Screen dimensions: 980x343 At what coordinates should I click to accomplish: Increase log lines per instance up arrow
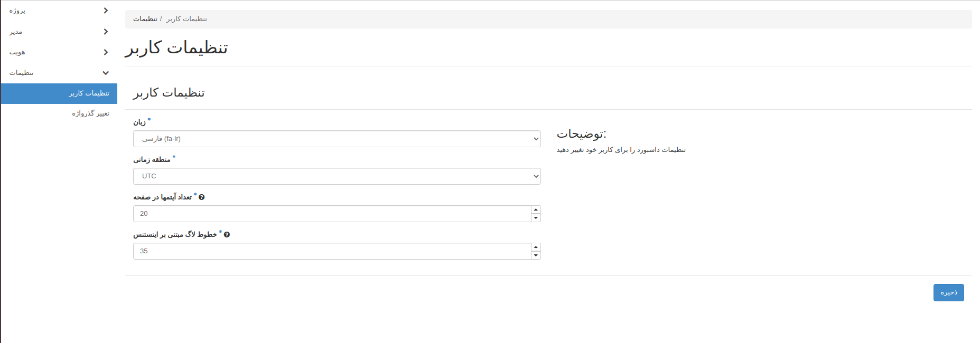click(x=536, y=247)
